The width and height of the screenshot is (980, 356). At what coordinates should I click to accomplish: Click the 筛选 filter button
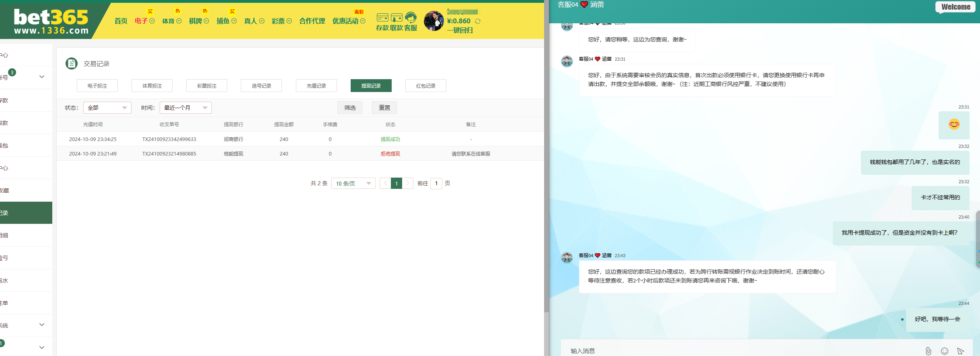[350, 108]
